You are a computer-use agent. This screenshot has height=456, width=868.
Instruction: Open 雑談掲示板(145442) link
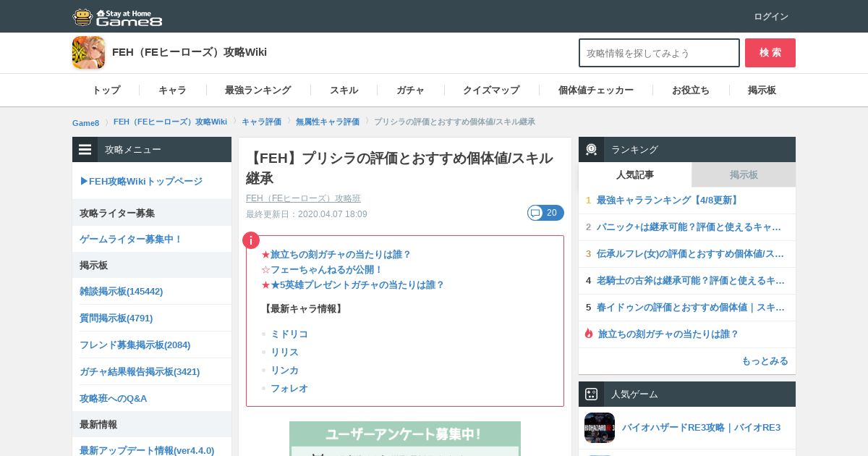[122, 291]
